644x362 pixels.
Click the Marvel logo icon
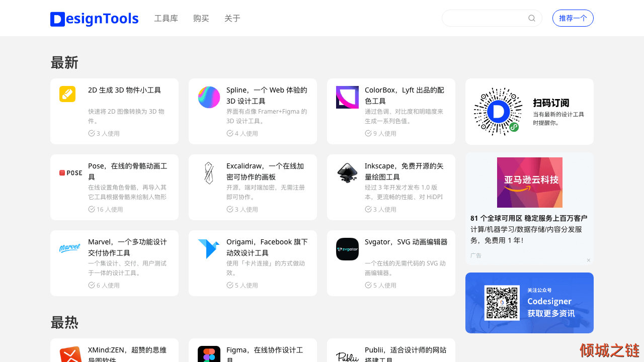(x=70, y=248)
